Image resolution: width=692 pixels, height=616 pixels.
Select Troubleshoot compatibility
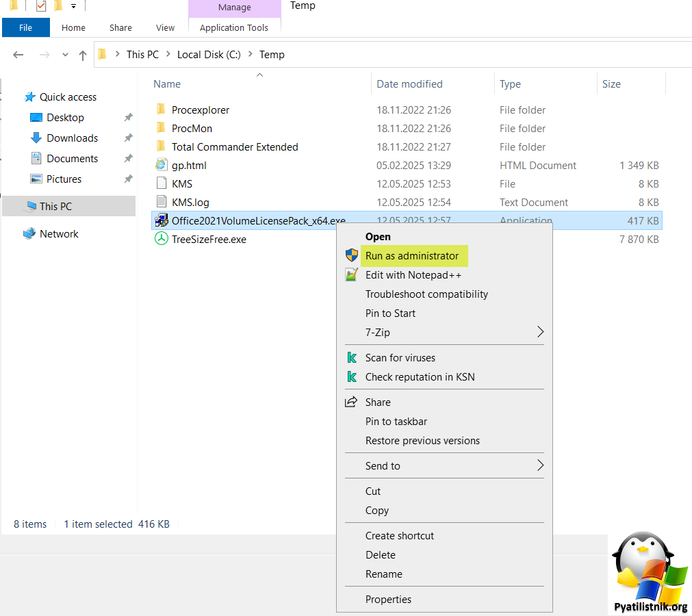(x=444, y=294)
